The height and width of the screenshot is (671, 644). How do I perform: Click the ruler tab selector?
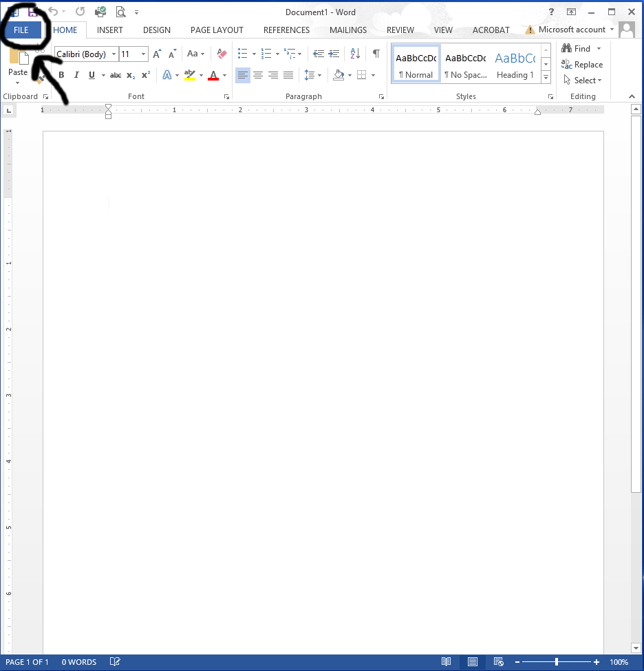[x=8, y=111]
